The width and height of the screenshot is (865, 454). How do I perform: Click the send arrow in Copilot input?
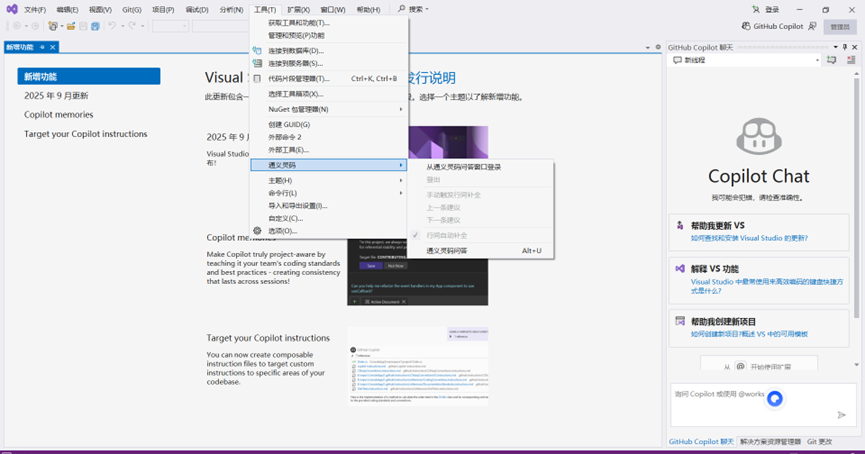pyautogui.click(x=841, y=415)
